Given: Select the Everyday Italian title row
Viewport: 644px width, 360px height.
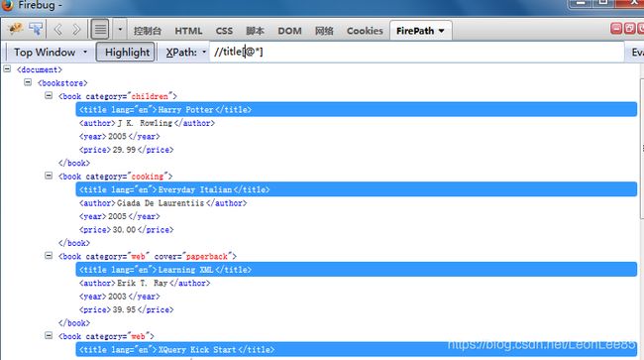Looking at the screenshot, I should tap(356, 189).
